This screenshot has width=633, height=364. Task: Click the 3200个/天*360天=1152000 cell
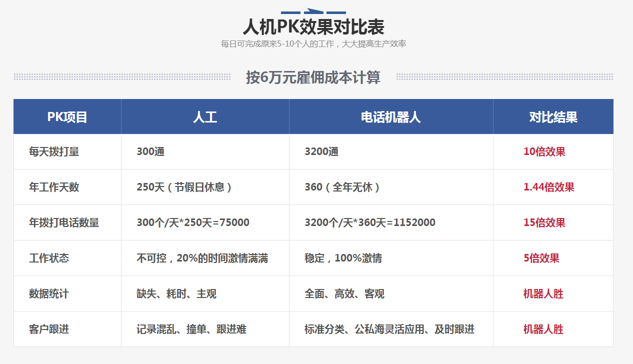(x=370, y=223)
